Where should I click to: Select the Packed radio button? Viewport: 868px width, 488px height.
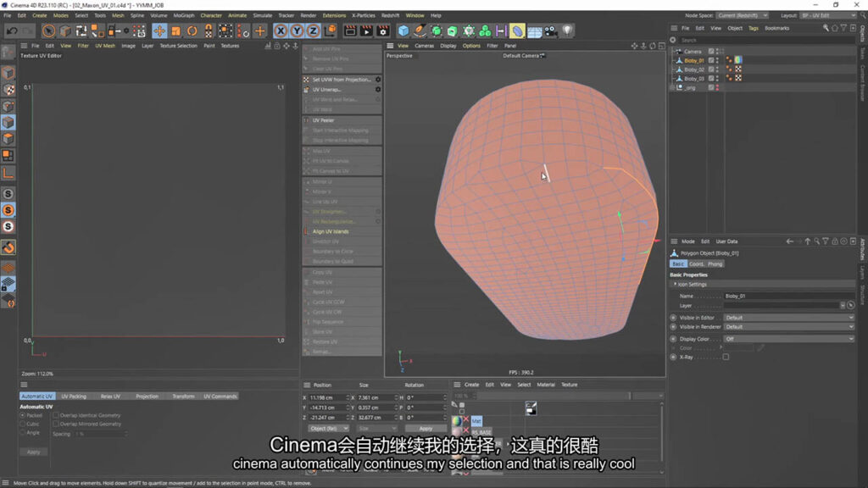pyautogui.click(x=23, y=415)
